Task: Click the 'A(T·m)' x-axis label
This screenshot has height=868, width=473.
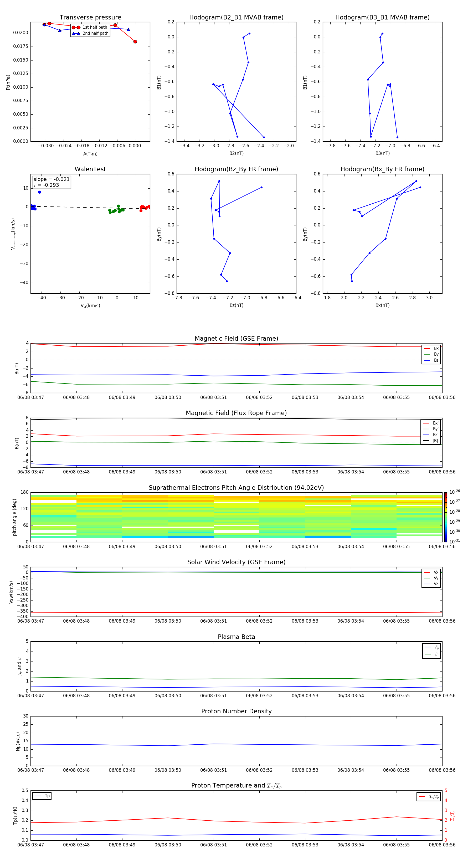Action: point(90,154)
